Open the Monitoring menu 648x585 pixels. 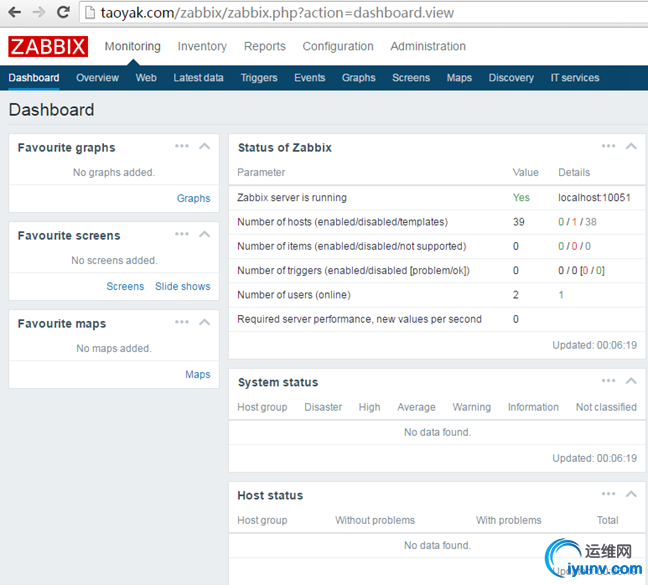pyautogui.click(x=133, y=46)
